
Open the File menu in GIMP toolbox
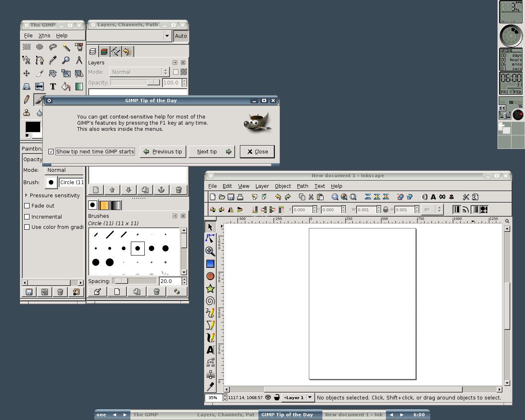(x=28, y=36)
